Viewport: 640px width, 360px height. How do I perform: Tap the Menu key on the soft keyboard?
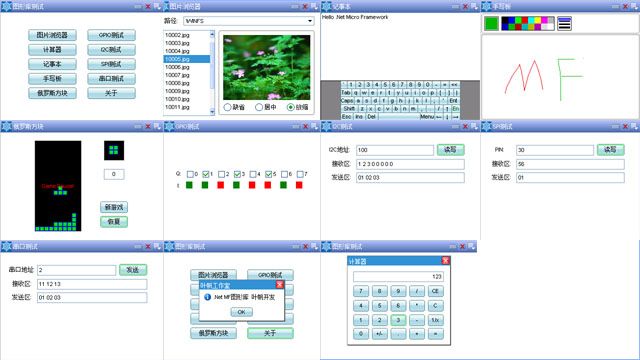[x=427, y=117]
